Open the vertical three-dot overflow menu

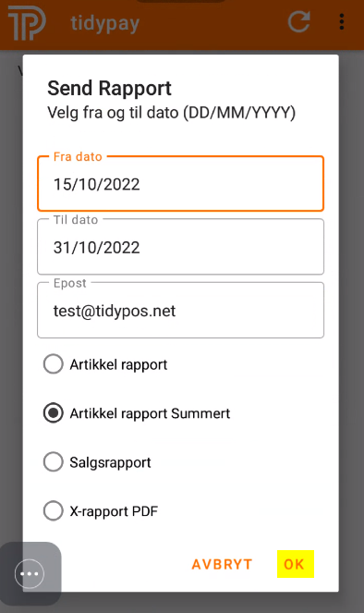click(x=342, y=22)
